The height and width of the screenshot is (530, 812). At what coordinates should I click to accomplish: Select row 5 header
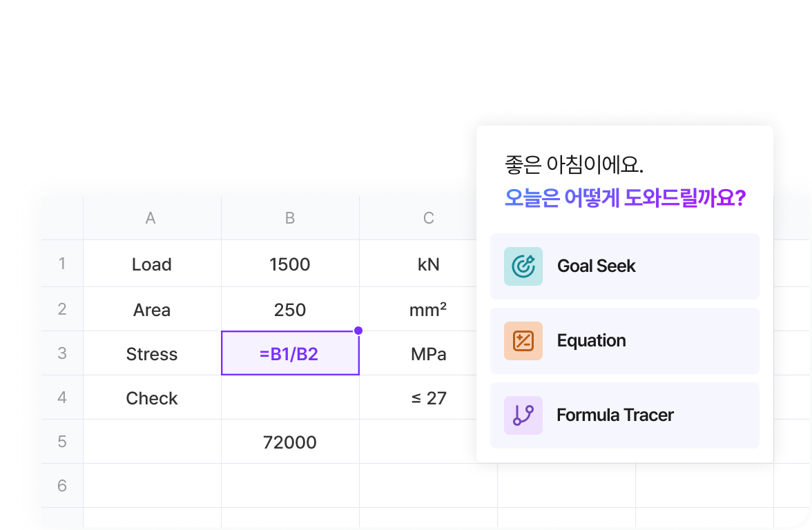(62, 442)
